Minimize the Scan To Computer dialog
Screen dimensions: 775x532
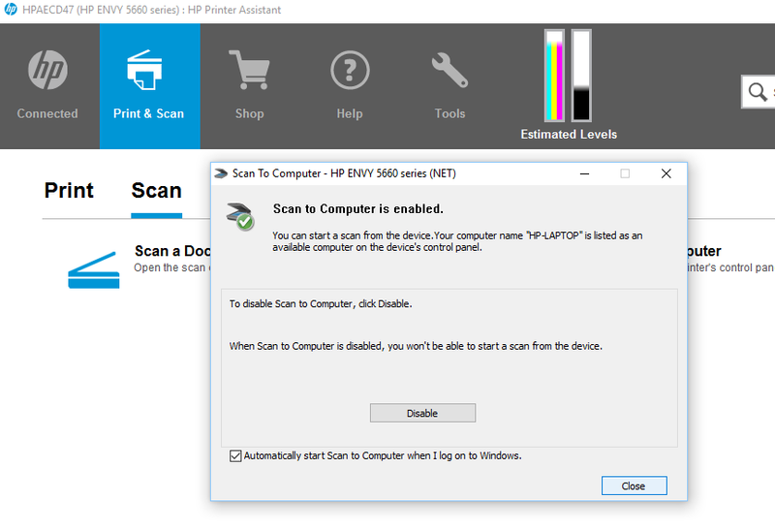click(x=585, y=173)
